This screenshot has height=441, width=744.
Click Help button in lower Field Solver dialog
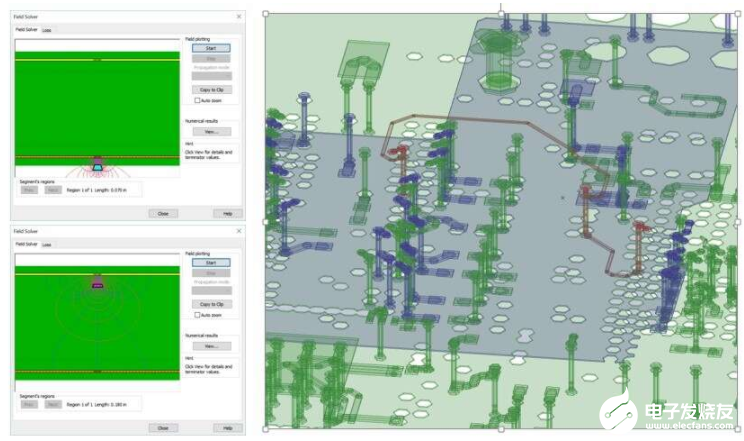point(228,428)
